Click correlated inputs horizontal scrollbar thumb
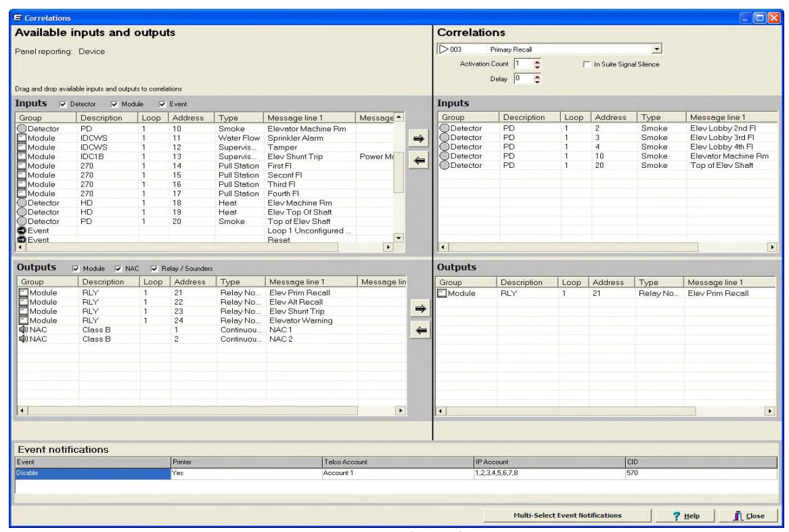The image size is (789, 532). (573, 247)
